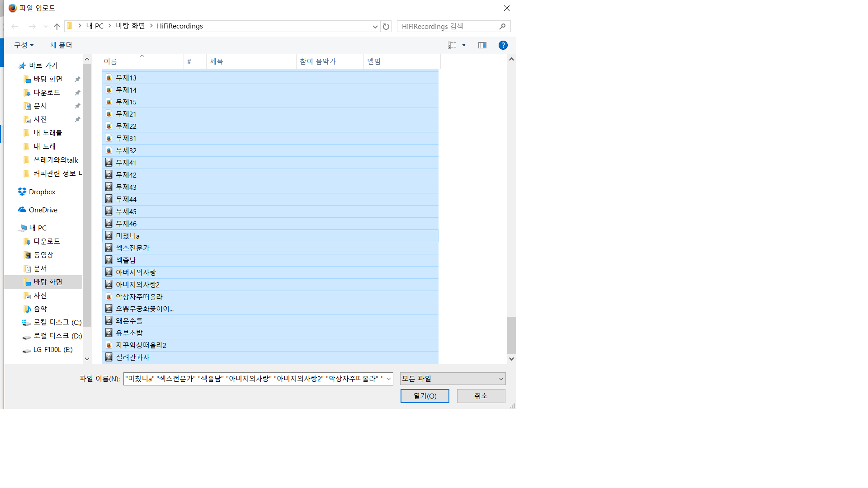Expand the view options dropdown arrow

click(464, 45)
